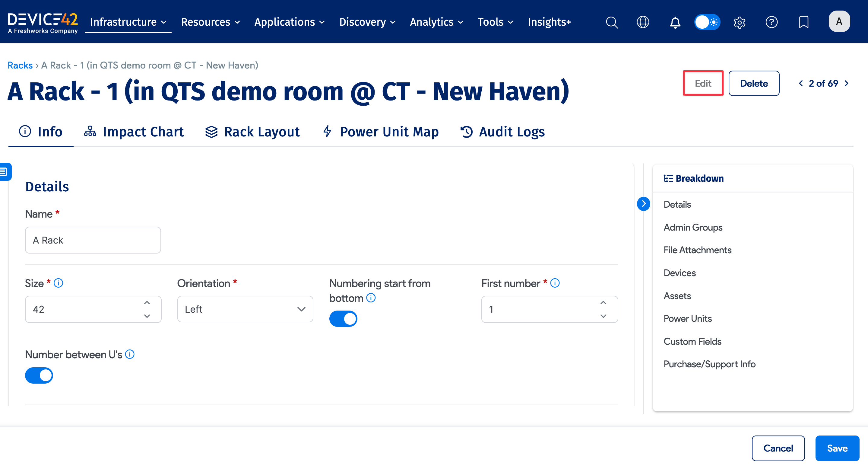The image size is (868, 466).
Task: Click the search magnifier icon
Action: (x=612, y=22)
